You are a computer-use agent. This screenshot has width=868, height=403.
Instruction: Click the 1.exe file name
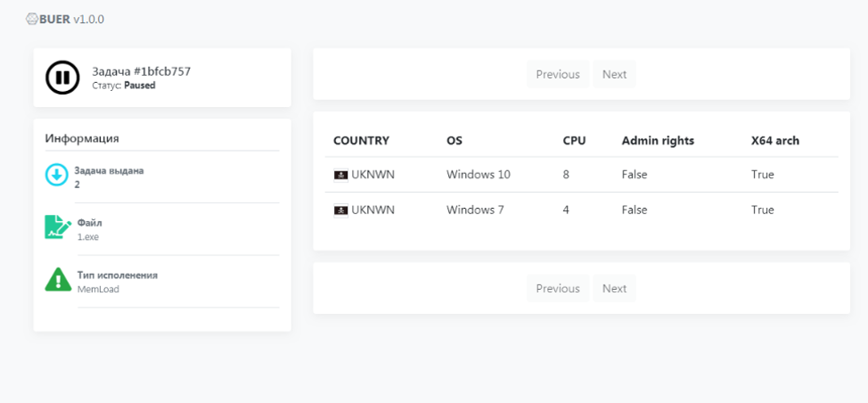tap(88, 237)
